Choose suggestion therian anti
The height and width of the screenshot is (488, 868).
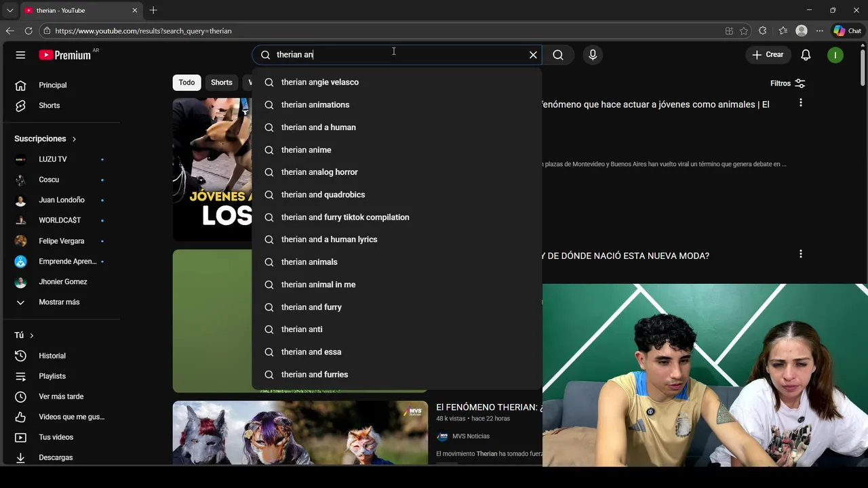397,329
